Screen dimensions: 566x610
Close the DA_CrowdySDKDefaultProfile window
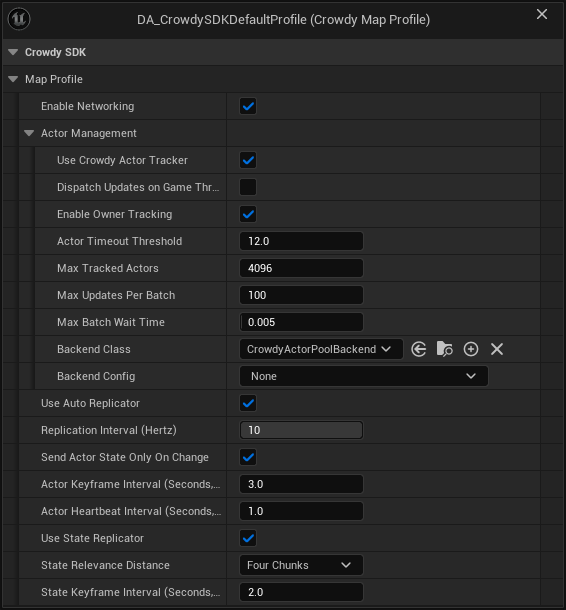point(541,14)
